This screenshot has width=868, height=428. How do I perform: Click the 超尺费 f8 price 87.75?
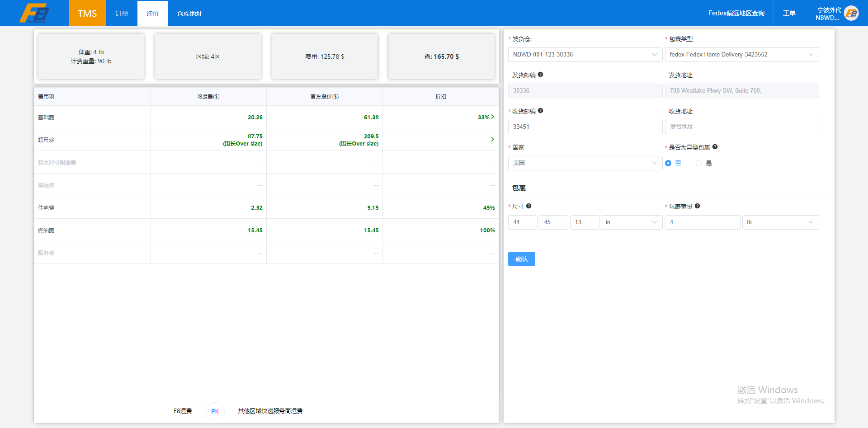(255, 136)
